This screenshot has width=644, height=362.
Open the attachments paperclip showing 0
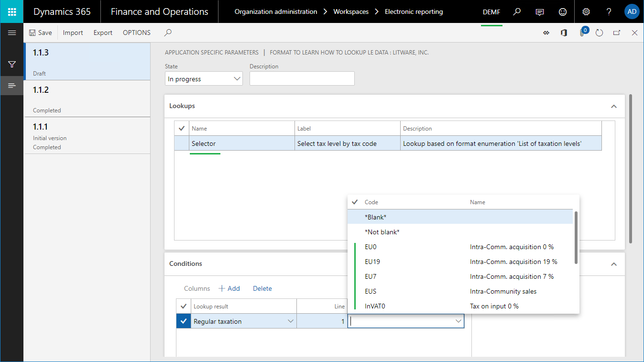pyautogui.click(x=581, y=33)
